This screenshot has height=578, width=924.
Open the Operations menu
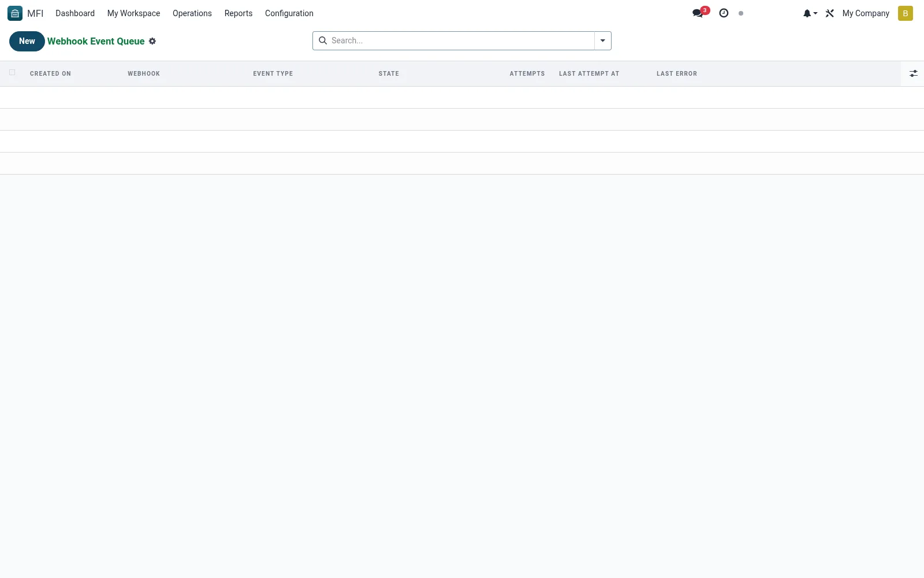point(192,13)
